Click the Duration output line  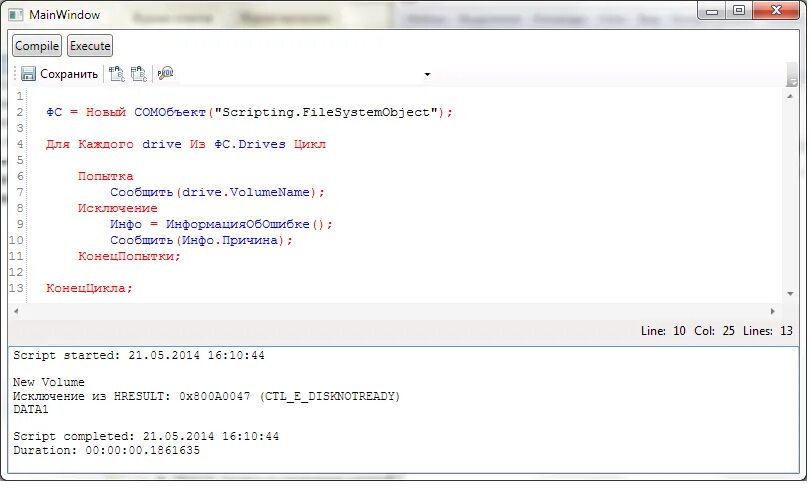click(x=107, y=451)
